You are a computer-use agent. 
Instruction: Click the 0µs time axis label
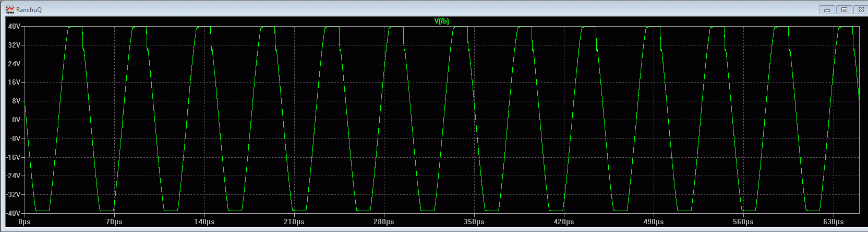tap(25, 222)
